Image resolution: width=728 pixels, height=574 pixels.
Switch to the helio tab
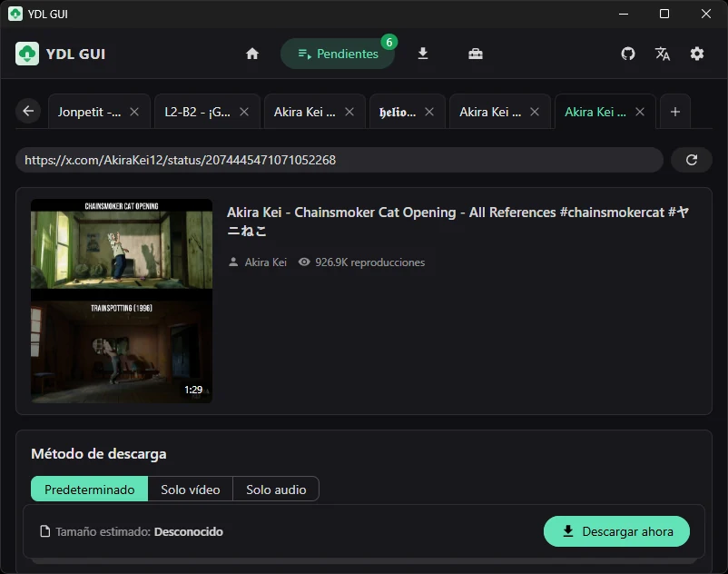398,112
